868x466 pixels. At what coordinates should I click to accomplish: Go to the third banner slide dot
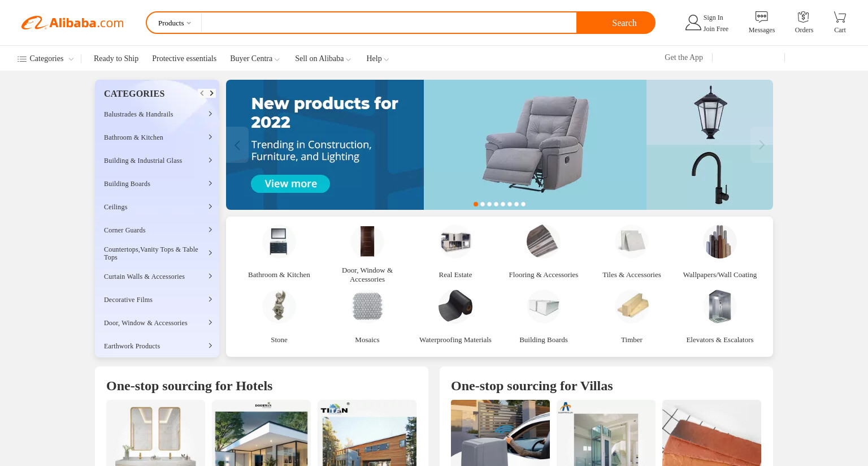click(489, 204)
